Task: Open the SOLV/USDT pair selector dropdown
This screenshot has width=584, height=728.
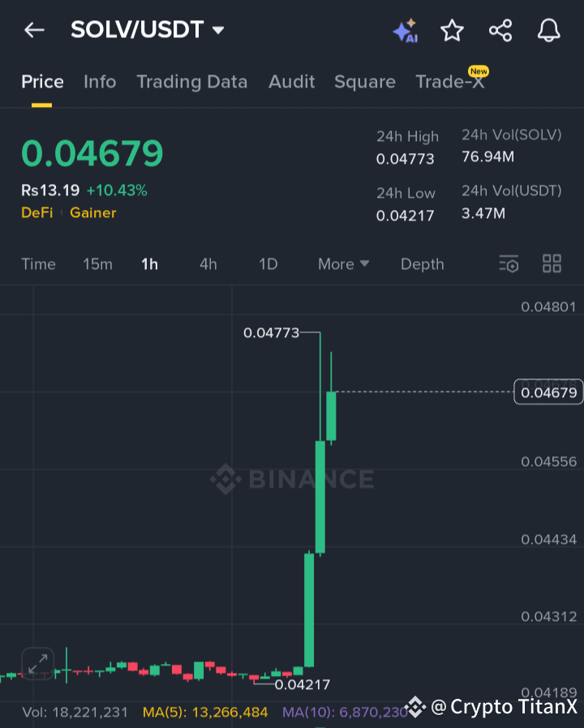Action: (x=148, y=30)
